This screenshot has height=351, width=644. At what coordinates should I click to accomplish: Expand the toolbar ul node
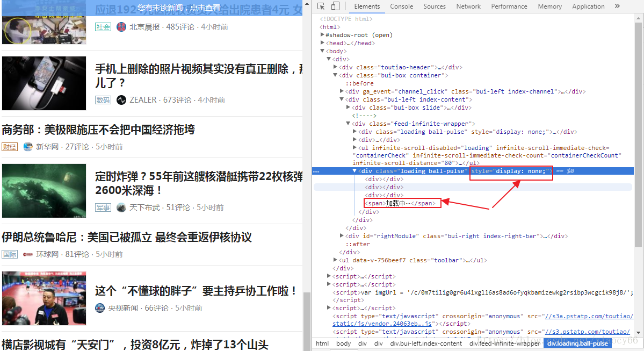point(335,260)
